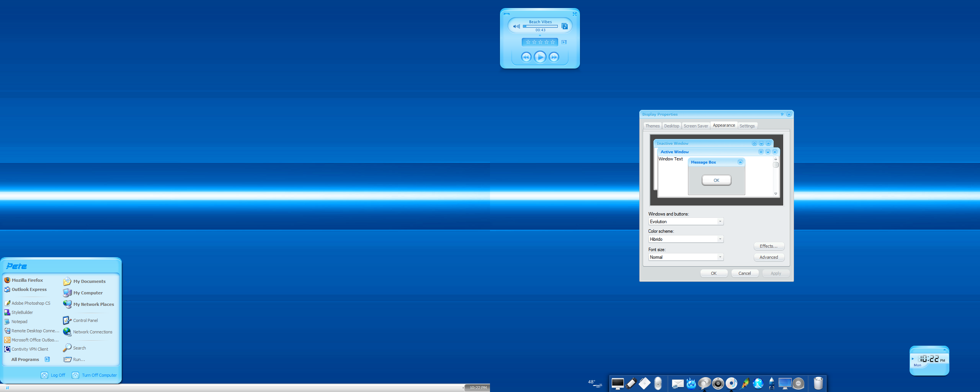Collapse the music player with pill button
Image resolution: width=980 pixels, height=392 pixels.
[506, 14]
